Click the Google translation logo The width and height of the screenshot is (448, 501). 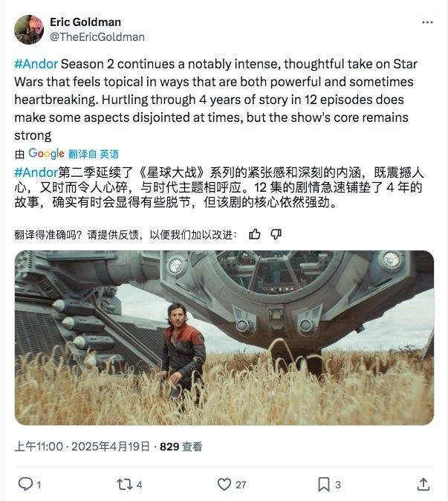(x=46, y=154)
